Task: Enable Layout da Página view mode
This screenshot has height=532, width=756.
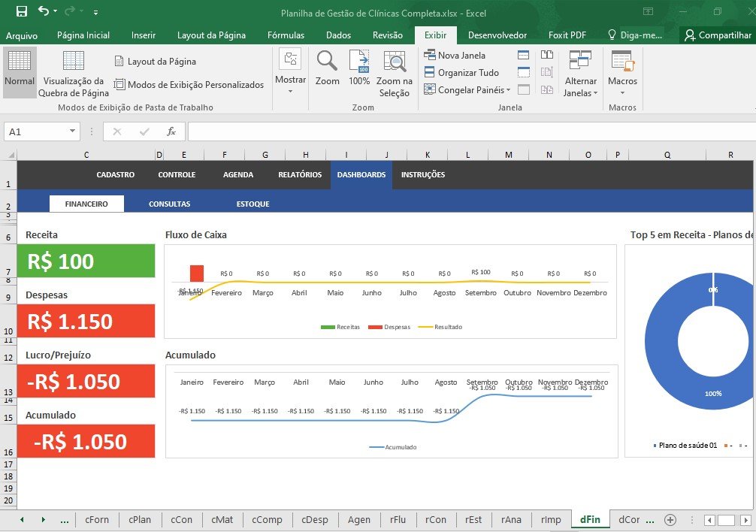Action: [156, 62]
